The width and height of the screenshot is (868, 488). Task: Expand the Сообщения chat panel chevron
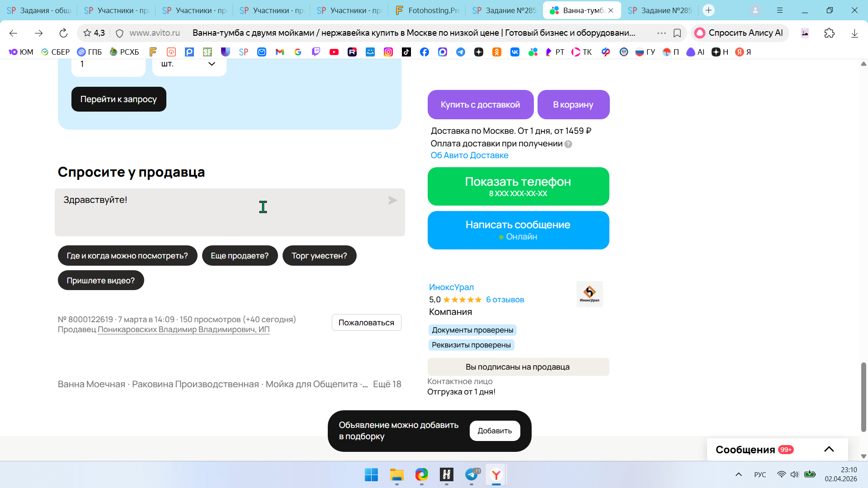click(x=829, y=449)
